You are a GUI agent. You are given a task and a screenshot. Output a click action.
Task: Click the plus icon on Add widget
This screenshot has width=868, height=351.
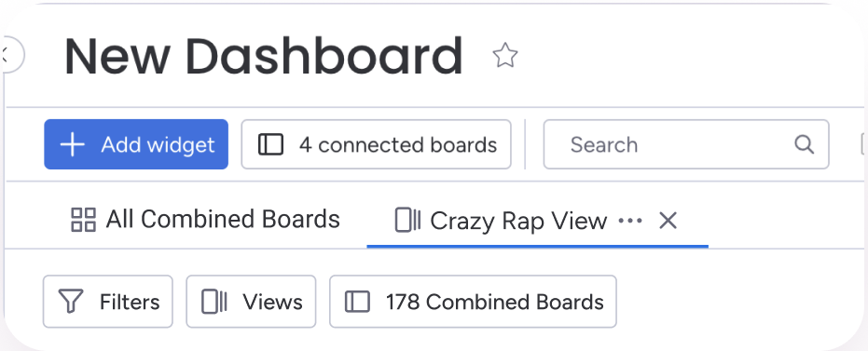[x=73, y=145]
